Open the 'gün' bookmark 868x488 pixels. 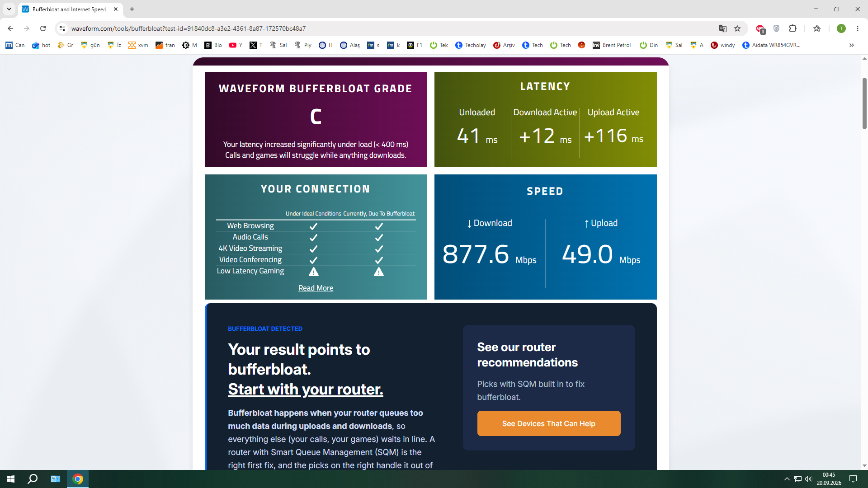coord(90,45)
